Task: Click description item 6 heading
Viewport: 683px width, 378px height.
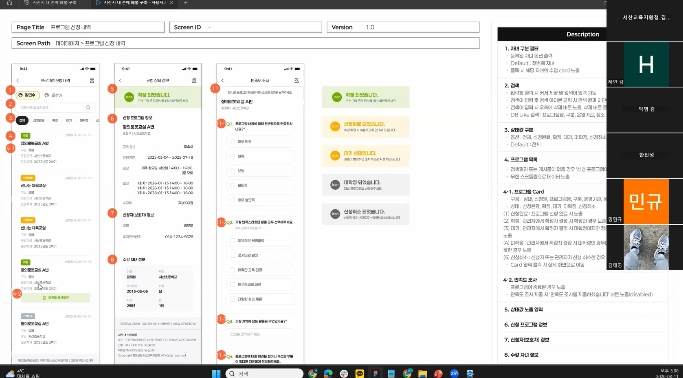Action: (x=526, y=325)
